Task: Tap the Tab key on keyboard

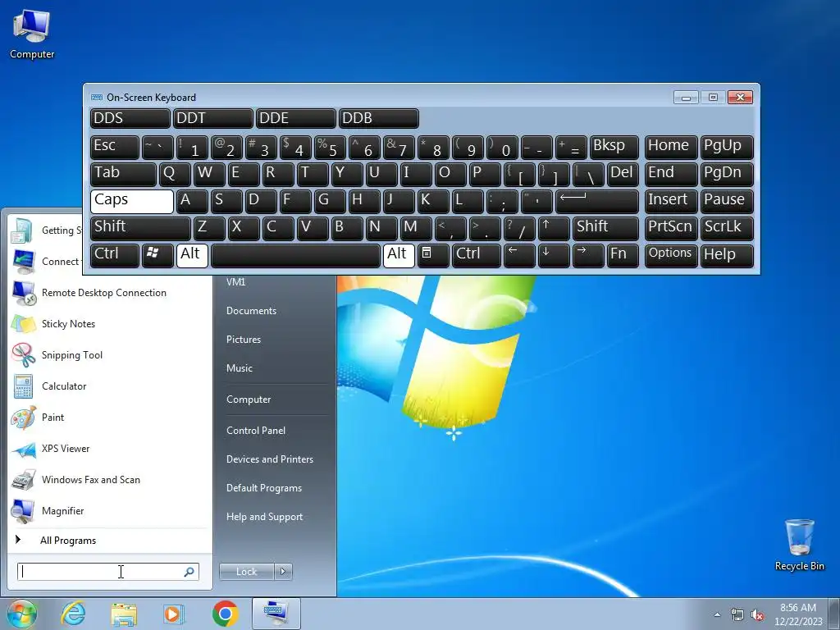Action: (123, 175)
